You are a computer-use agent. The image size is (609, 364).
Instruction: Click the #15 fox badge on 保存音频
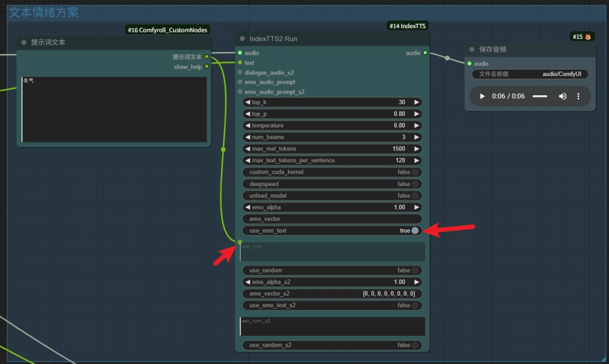[582, 37]
